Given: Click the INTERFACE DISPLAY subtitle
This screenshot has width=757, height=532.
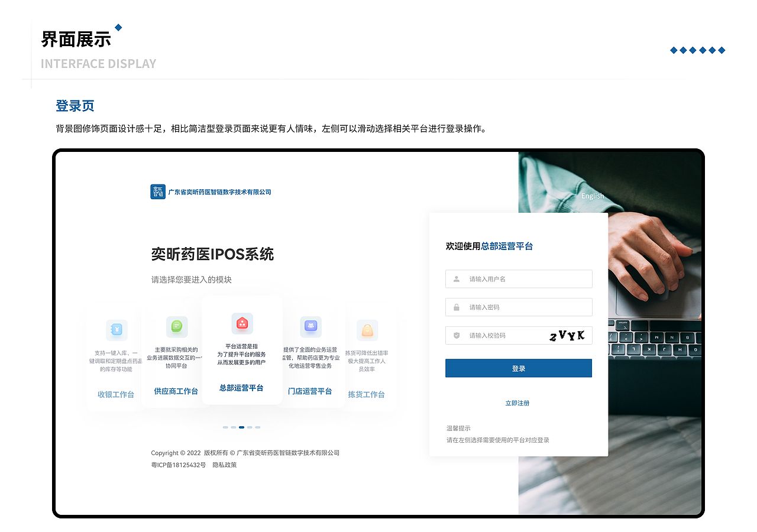Looking at the screenshot, I should (x=99, y=64).
